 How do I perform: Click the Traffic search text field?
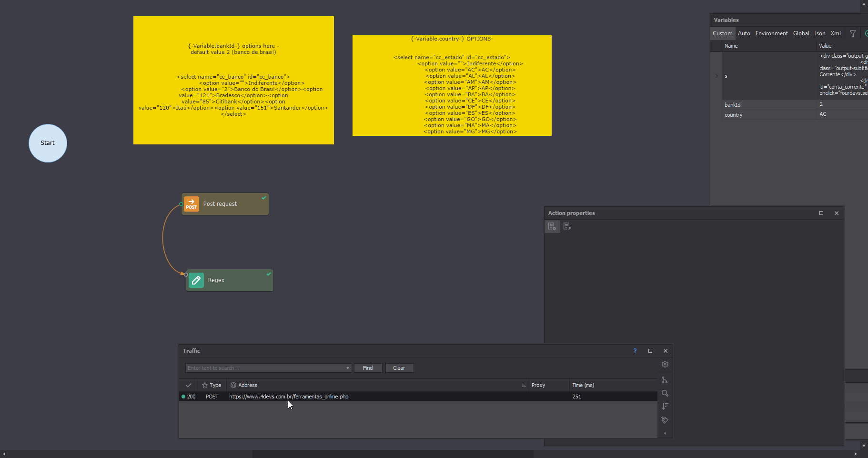pos(265,368)
